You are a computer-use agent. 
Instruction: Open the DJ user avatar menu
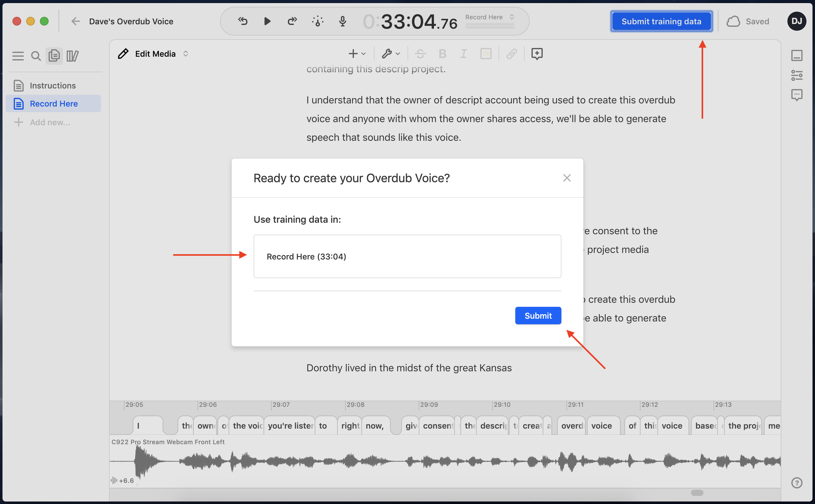pos(797,21)
